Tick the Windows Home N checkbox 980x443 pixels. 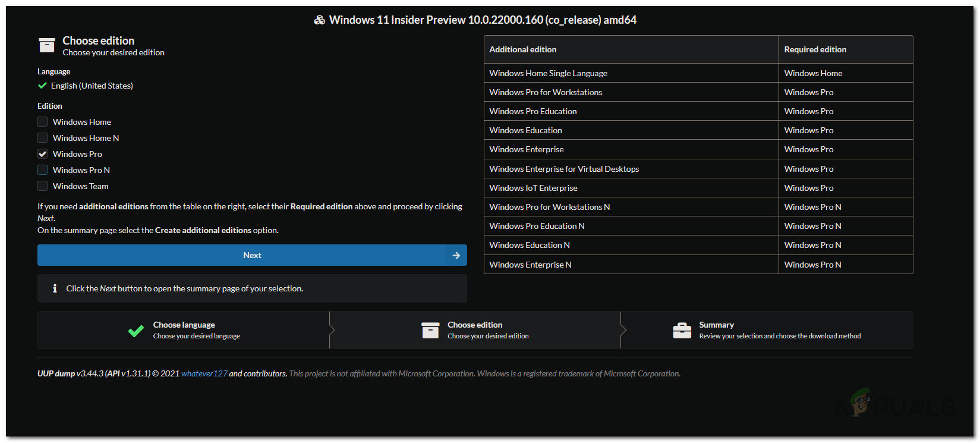click(43, 138)
